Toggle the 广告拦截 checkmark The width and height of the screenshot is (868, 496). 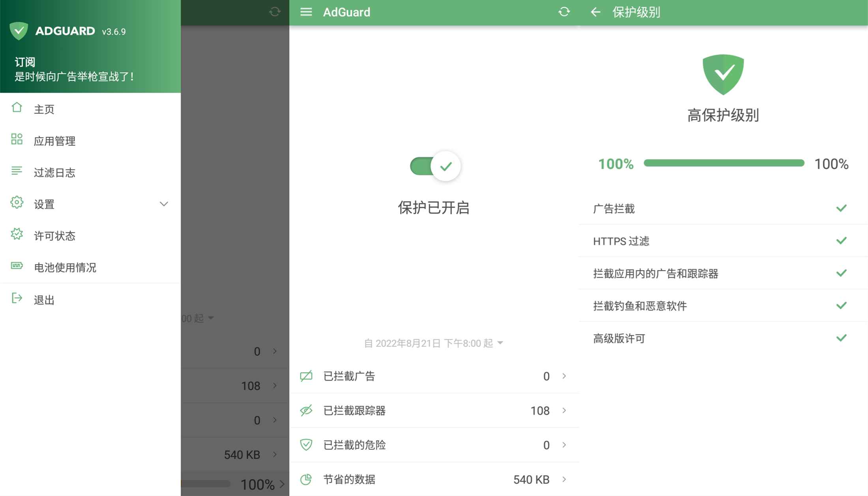coord(842,208)
